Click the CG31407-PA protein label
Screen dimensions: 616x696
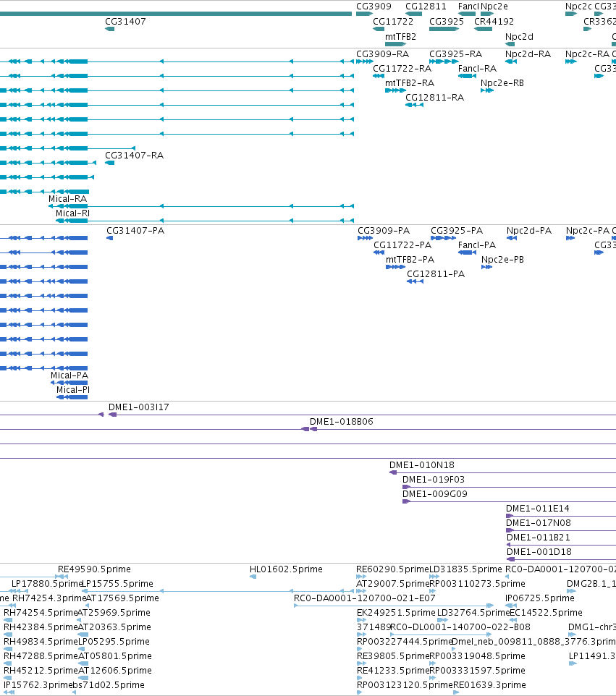pos(135,231)
